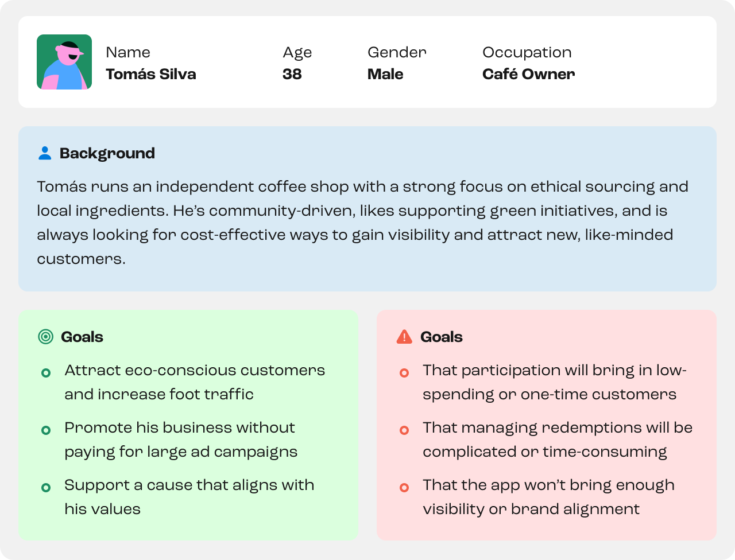Click the red Goals heading

click(442, 337)
